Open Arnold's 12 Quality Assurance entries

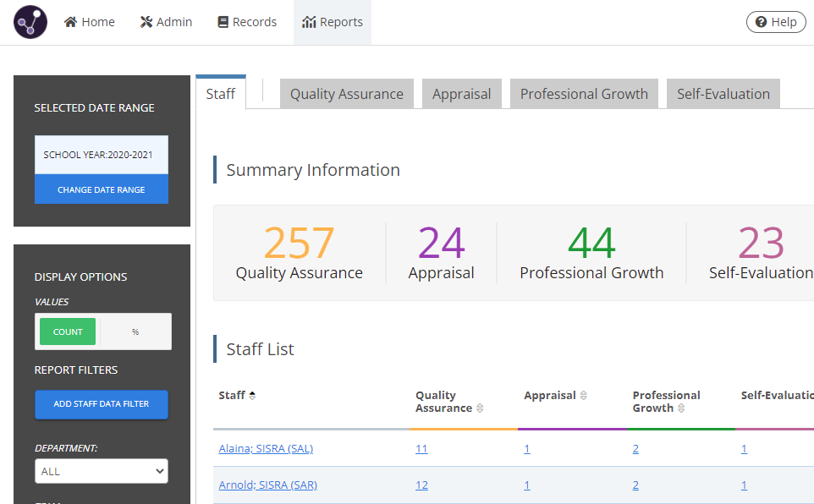pos(421,485)
